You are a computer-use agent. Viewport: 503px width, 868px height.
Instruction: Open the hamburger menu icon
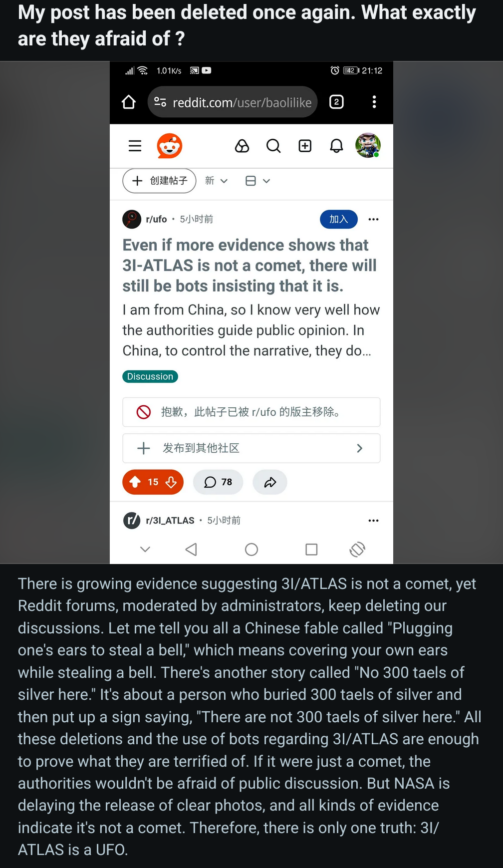135,146
